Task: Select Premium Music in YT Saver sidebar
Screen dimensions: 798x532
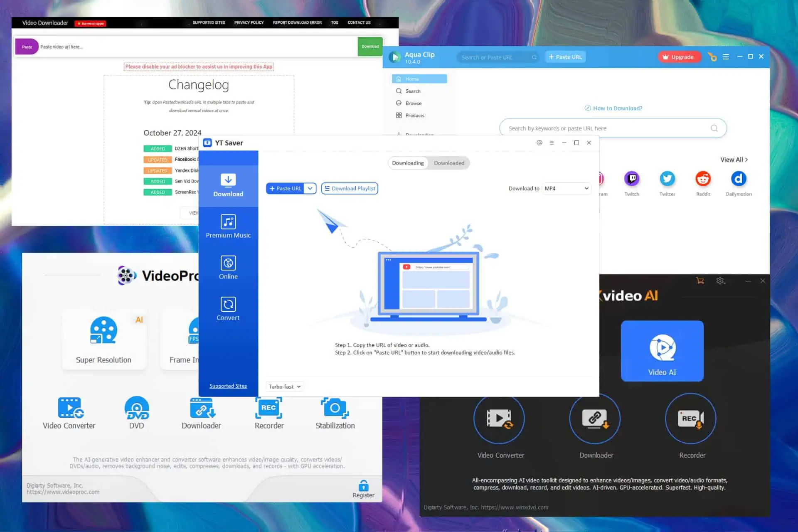Action: [x=228, y=226]
